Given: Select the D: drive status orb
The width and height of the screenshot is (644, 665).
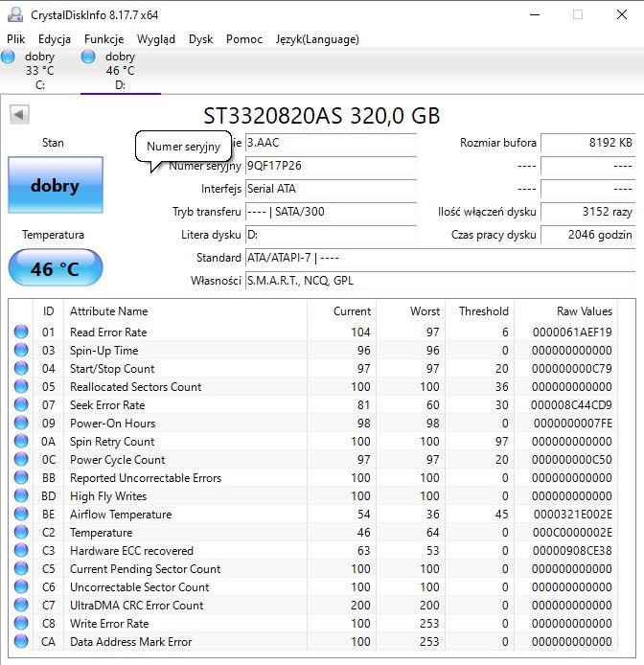Looking at the screenshot, I should point(88,57).
